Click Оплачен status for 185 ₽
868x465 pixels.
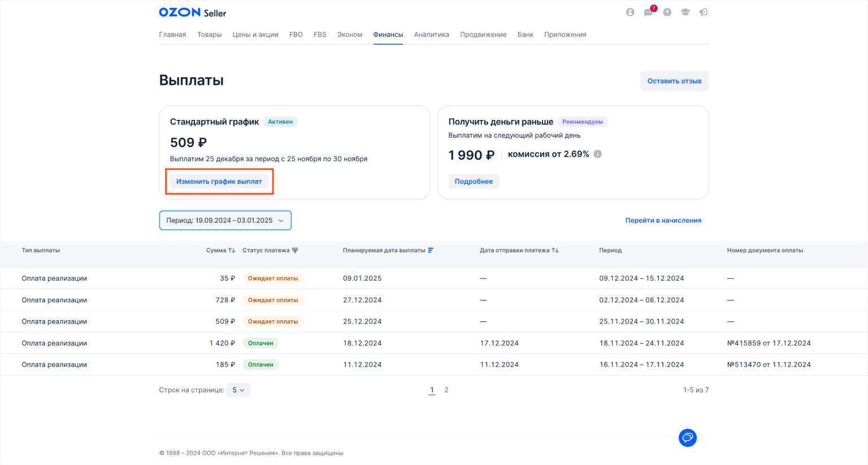tap(261, 364)
